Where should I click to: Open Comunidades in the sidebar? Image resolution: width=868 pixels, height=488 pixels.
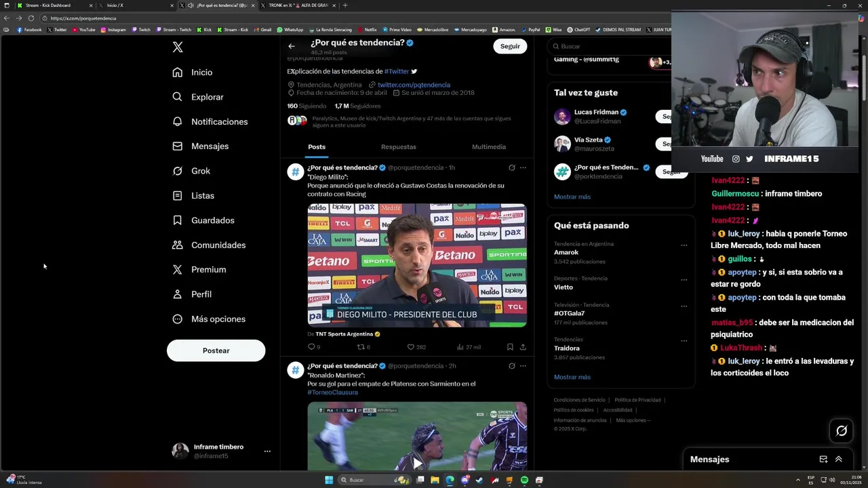(x=209, y=245)
